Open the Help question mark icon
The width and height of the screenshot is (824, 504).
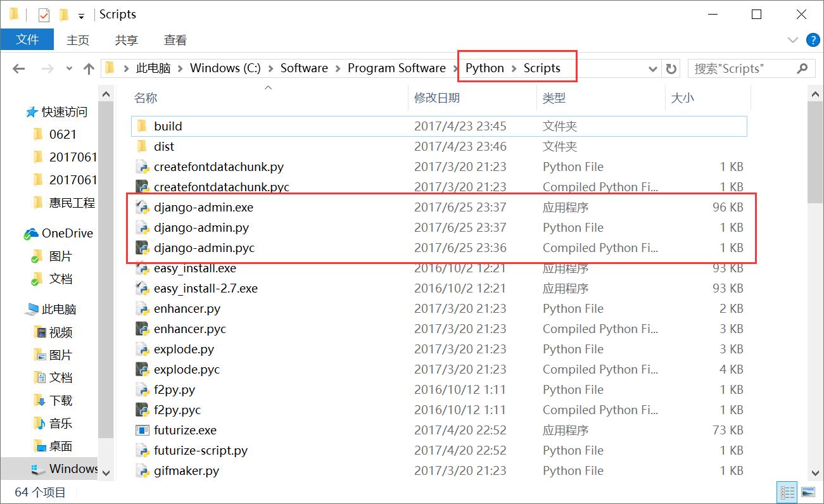[813, 40]
